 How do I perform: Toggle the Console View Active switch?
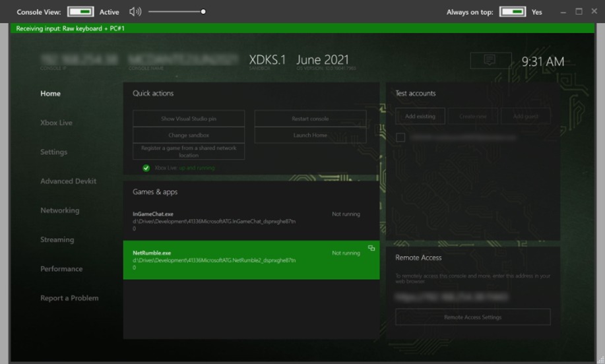[80, 12]
